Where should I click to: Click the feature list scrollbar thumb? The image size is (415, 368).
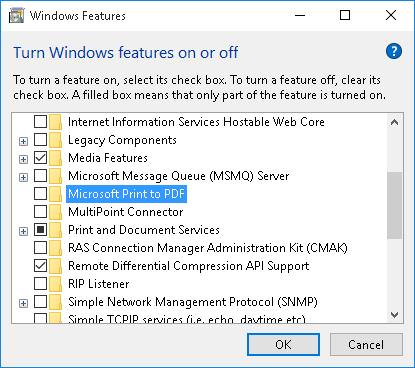tap(394, 205)
